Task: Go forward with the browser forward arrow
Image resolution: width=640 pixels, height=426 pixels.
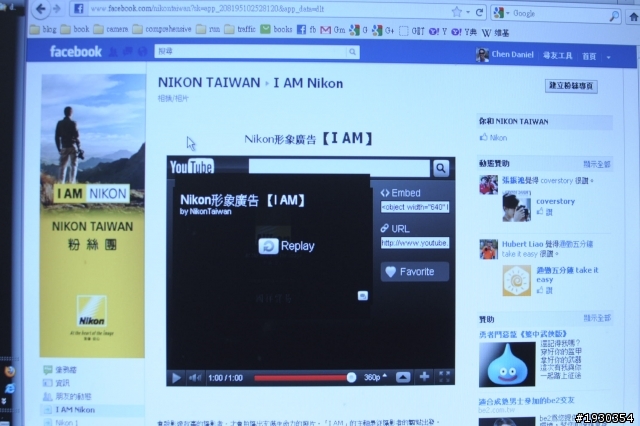Action: tap(57, 9)
